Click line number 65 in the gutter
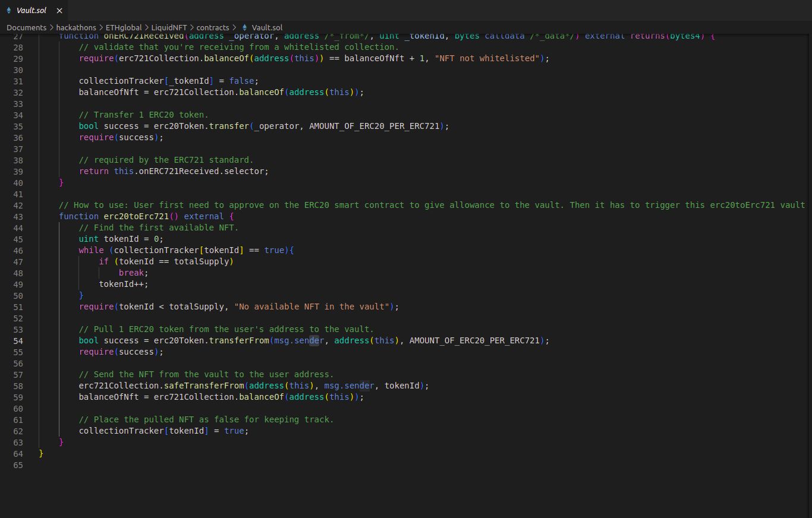The height and width of the screenshot is (518, 812). click(x=18, y=465)
